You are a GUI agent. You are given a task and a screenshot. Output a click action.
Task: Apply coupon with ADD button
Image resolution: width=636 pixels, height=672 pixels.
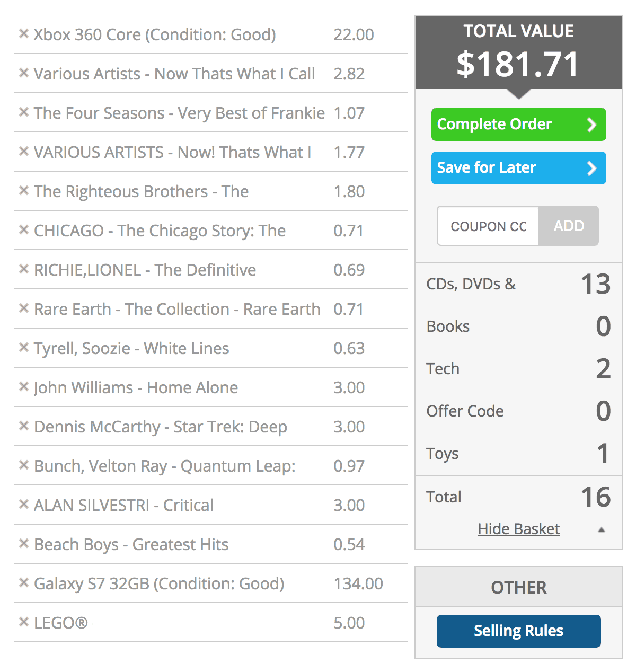(569, 226)
